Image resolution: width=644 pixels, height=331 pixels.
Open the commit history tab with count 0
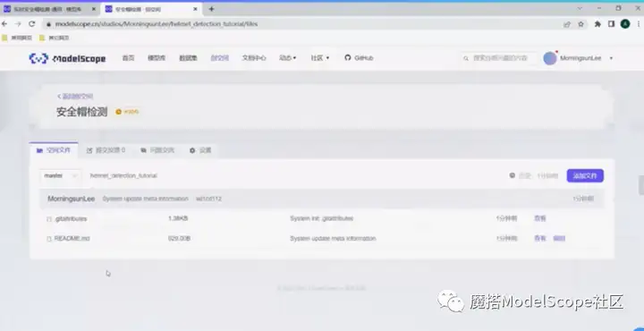point(106,150)
